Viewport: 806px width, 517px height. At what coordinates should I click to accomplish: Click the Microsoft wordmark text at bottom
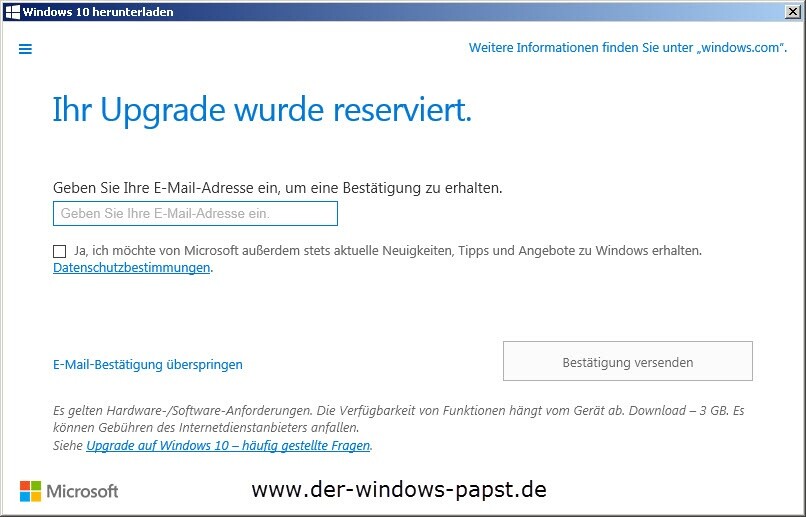[83, 491]
